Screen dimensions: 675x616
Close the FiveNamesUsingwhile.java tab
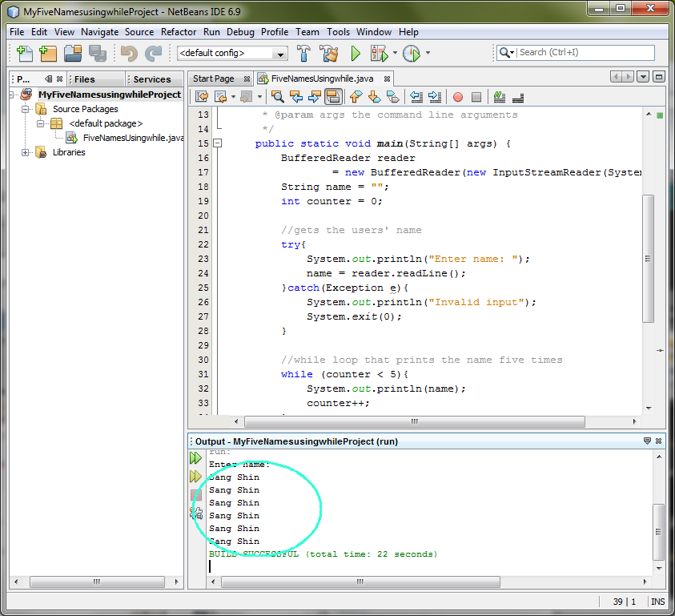(387, 79)
